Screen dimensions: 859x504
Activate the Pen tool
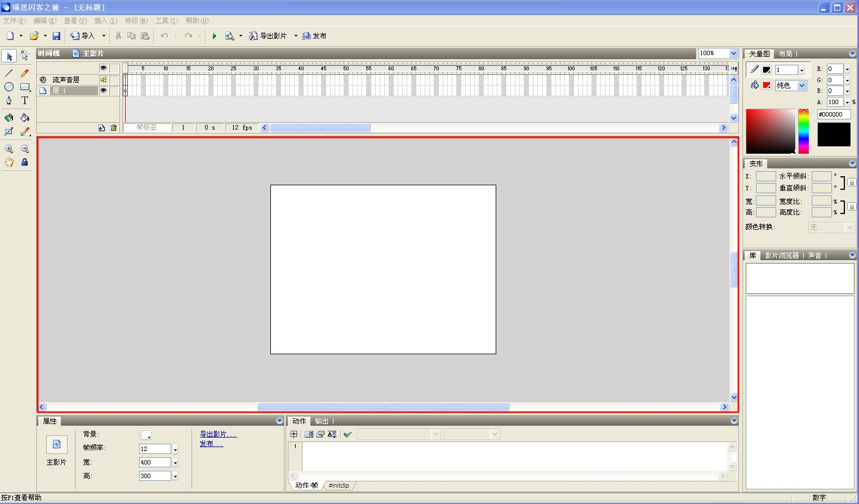pos(9,101)
